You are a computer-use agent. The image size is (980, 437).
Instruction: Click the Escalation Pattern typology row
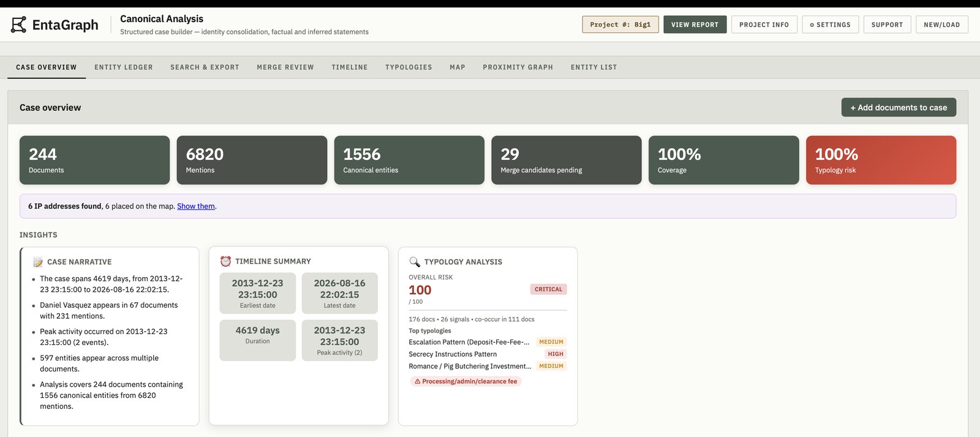coord(488,342)
